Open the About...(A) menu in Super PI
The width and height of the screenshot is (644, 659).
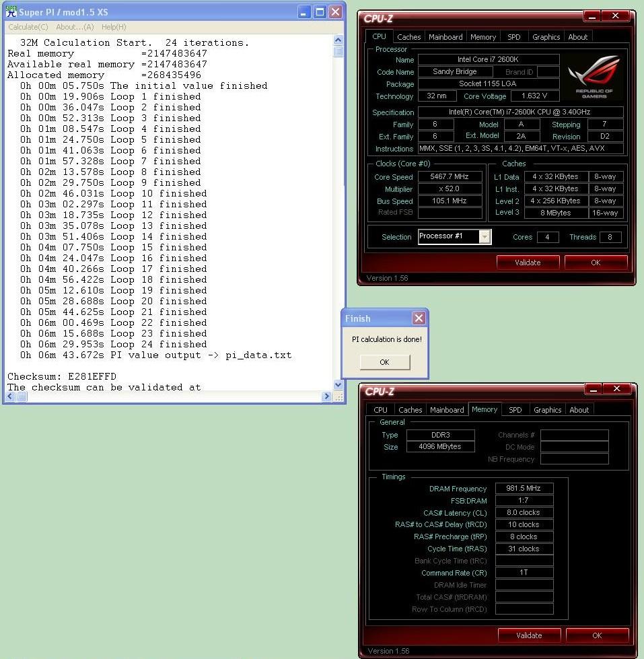click(75, 27)
